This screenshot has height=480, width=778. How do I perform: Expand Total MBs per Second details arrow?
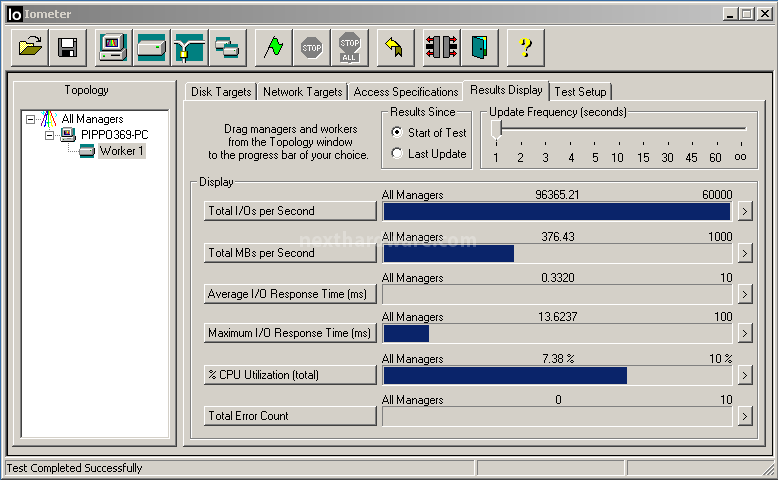point(744,253)
